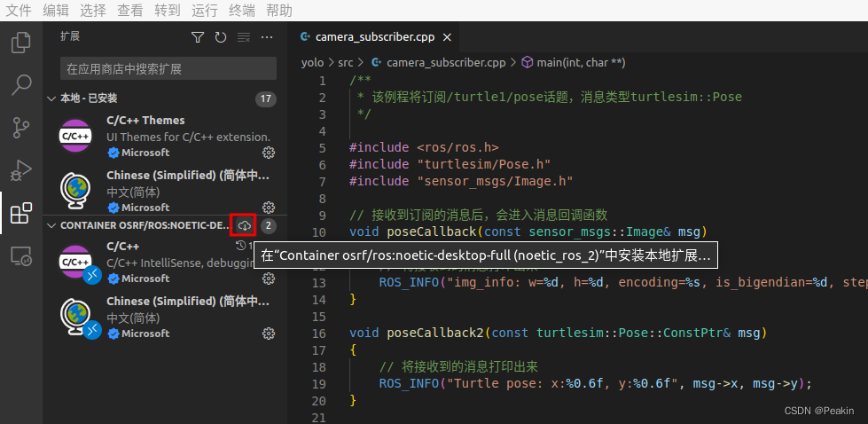Collapse the 本地 - 已安装 section
868x424 pixels.
pyautogui.click(x=51, y=98)
